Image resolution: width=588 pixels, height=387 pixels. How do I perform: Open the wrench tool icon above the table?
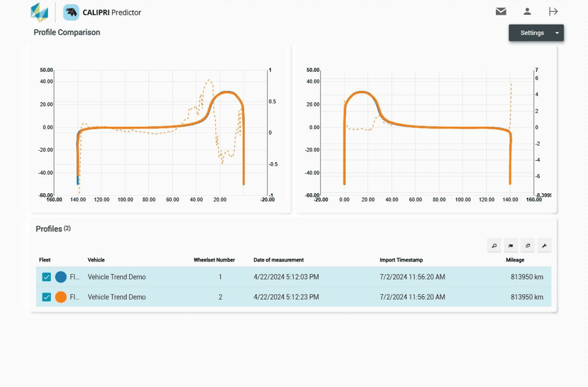point(545,245)
